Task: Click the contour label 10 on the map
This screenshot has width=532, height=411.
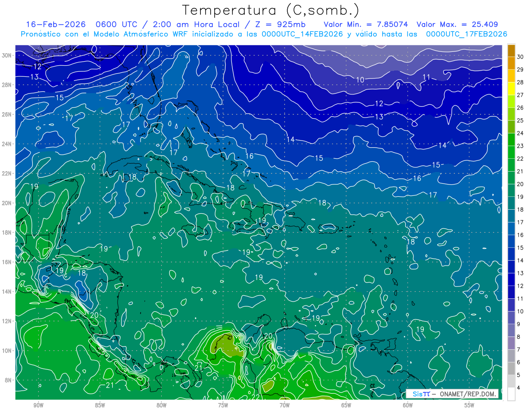Action: (360, 80)
